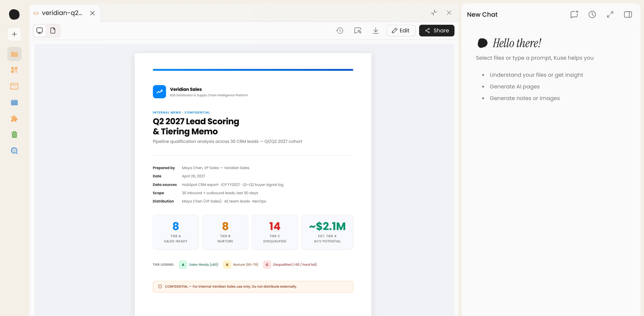The width and height of the screenshot is (644, 316).
Task: Click the Q2 2027 Lead Scoring title
Action: click(196, 126)
